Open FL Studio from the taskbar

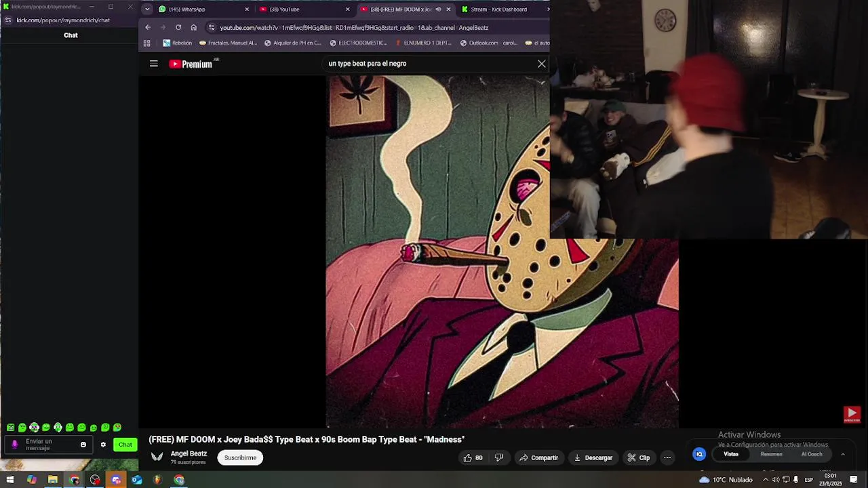pos(157,480)
